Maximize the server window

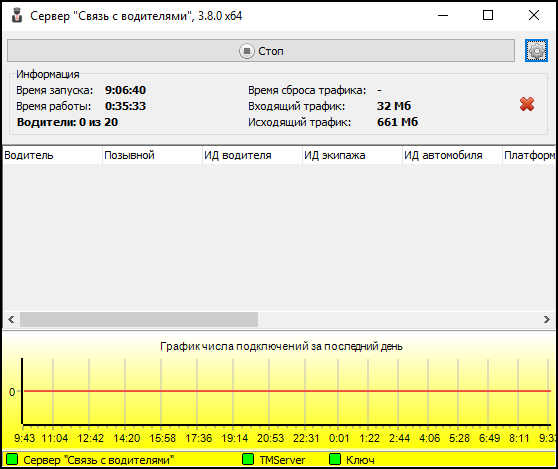coord(488,15)
